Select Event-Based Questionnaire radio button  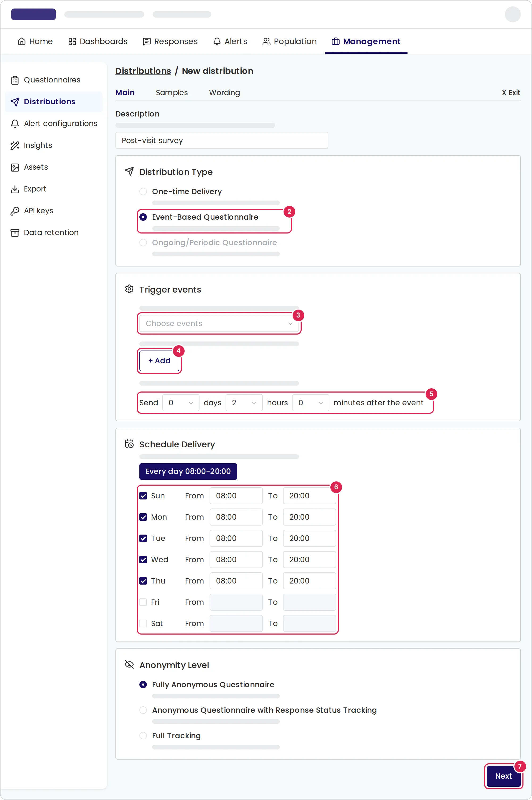(x=143, y=217)
